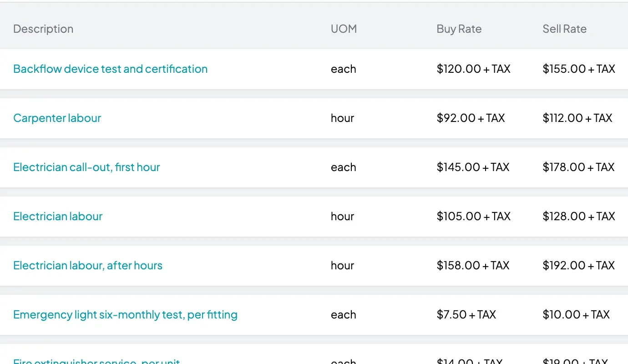Select the $178.00 + TAX sell rate

click(x=578, y=167)
